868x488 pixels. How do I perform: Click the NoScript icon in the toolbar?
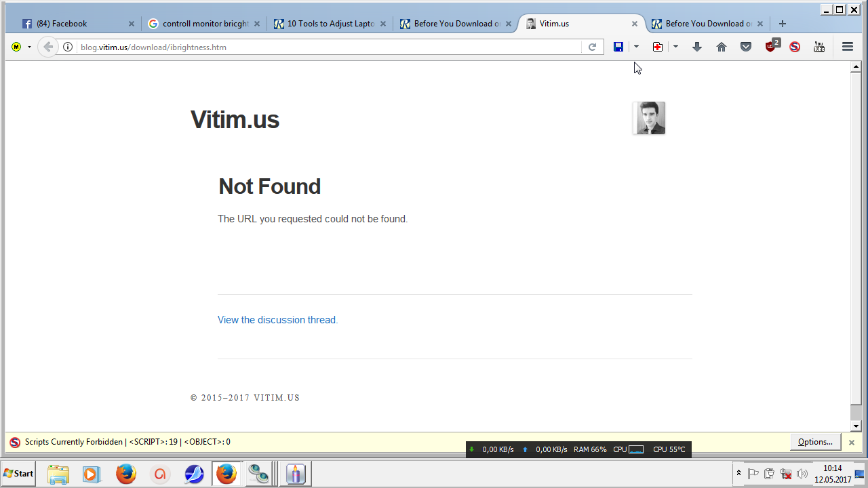795,47
